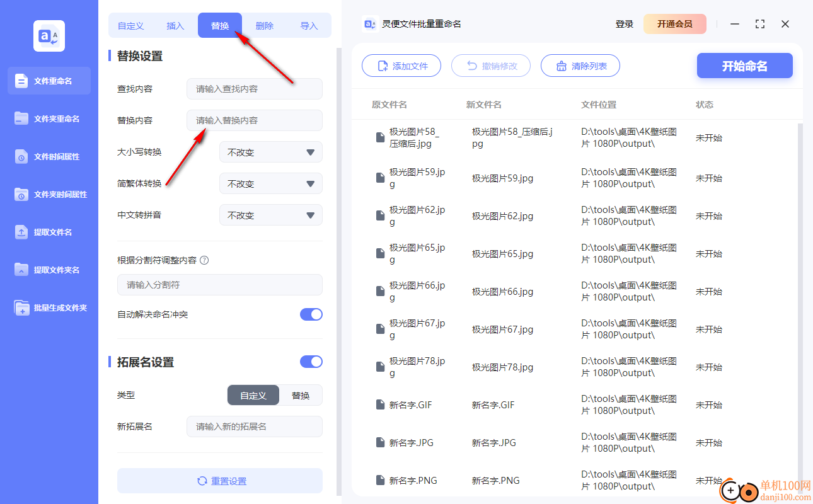Focus 替换内容 input field
Viewport: 813px width, 504px height.
255,120
